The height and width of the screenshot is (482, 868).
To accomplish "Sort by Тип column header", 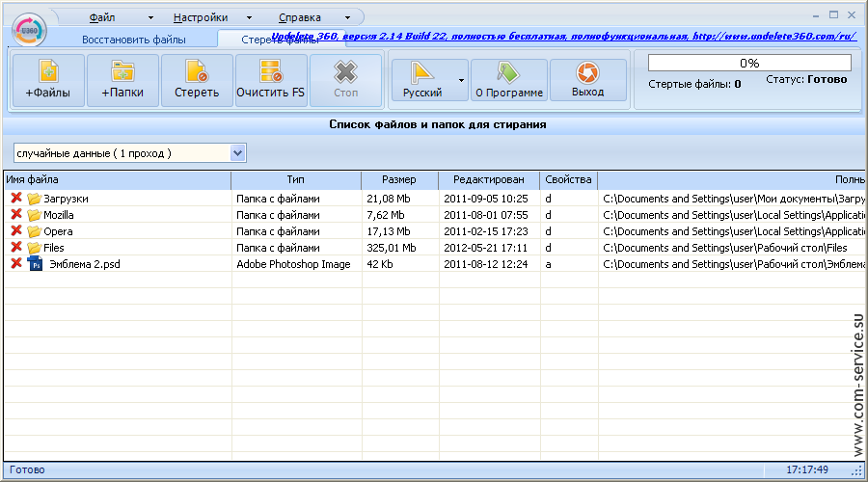I will pyautogui.click(x=296, y=180).
